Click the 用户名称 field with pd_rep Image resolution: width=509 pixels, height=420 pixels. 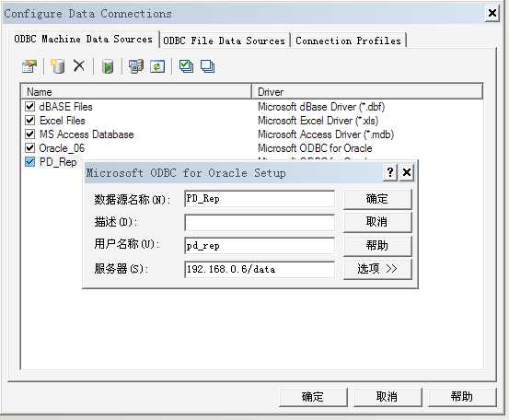tap(260, 246)
